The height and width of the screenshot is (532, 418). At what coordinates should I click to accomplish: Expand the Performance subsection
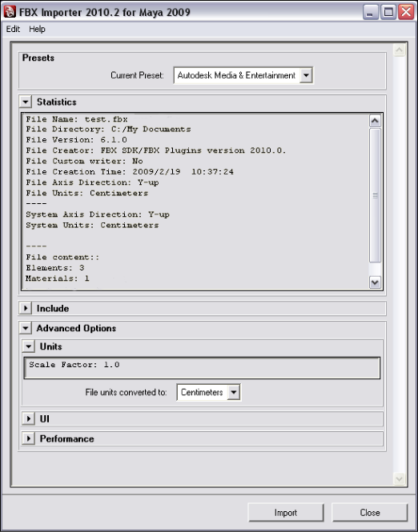point(29,438)
